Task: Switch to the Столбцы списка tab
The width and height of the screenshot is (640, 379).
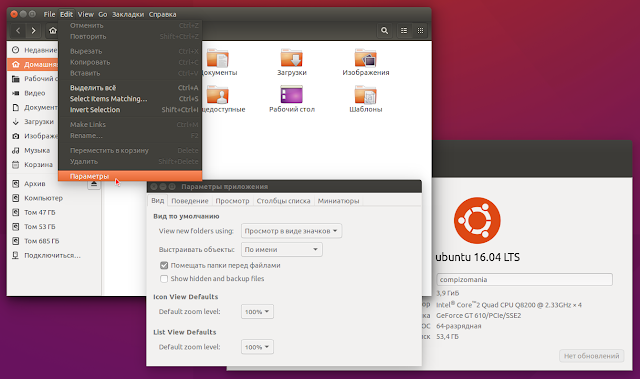Action: (283, 201)
